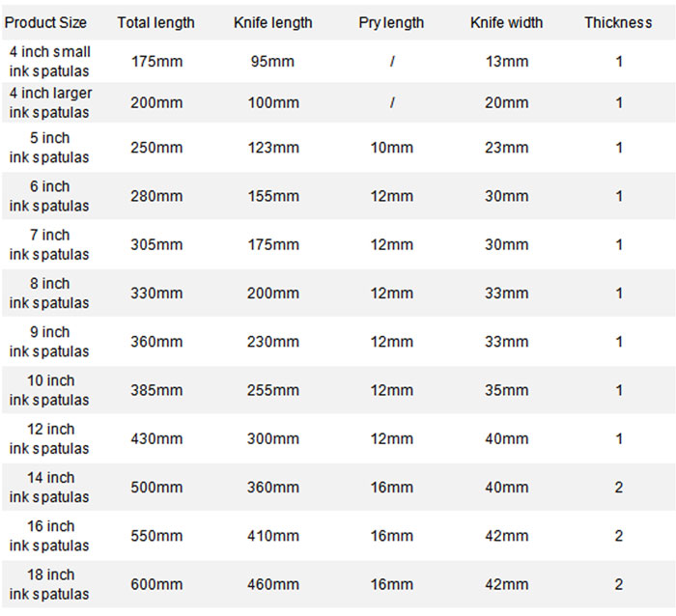This screenshot has height=616, width=676.
Task: Select the 123mm knife length value
Action: pos(273,148)
